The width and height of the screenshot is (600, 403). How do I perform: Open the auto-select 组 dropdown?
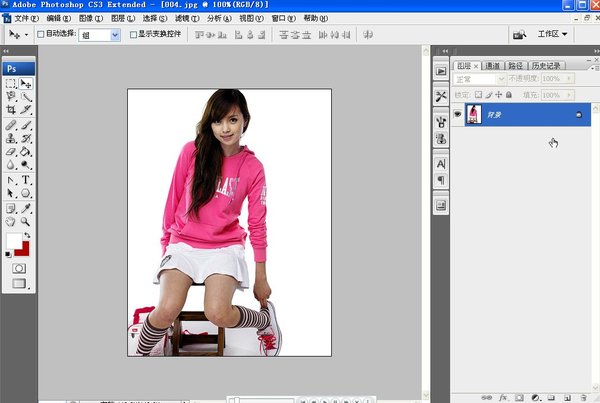[99, 34]
